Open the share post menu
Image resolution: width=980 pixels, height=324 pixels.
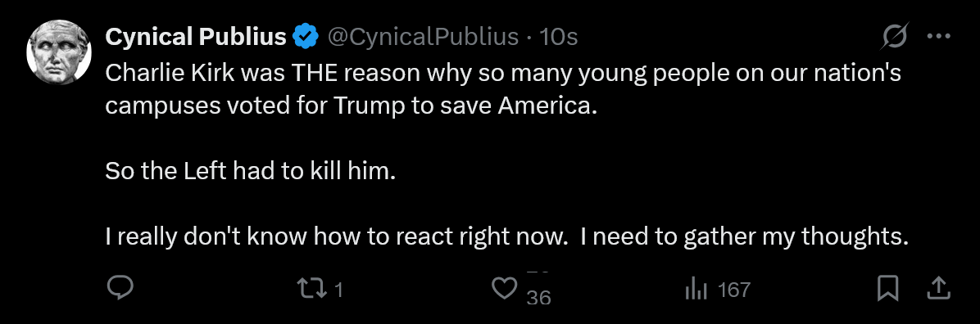coord(938,289)
